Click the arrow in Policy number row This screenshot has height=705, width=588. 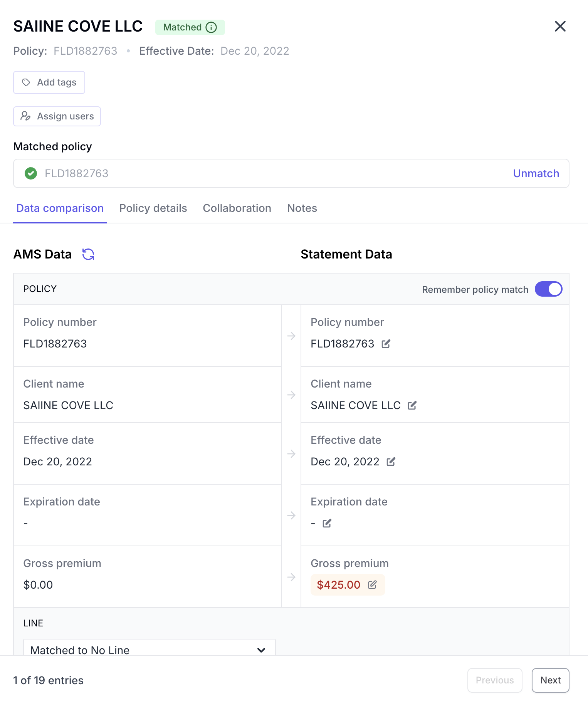291,336
